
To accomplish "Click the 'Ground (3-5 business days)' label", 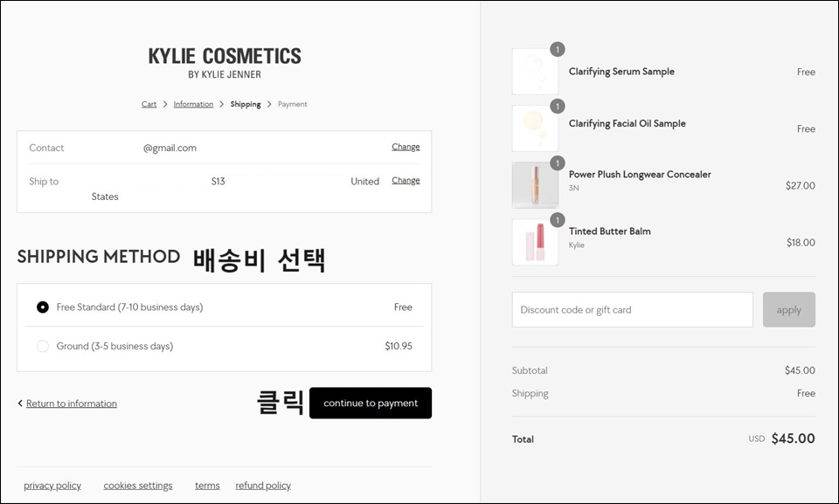I will pos(114,346).
